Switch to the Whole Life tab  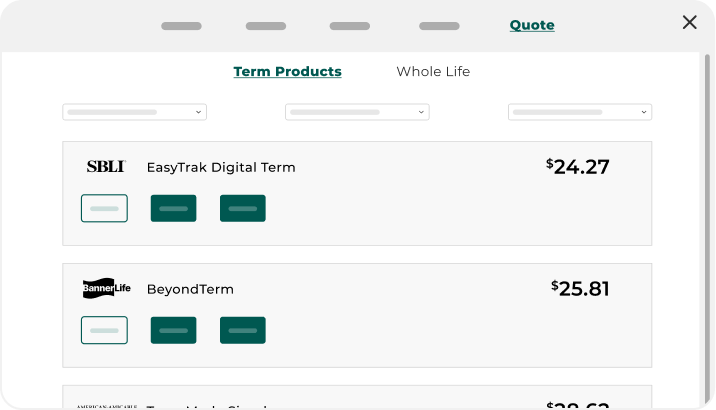point(433,72)
